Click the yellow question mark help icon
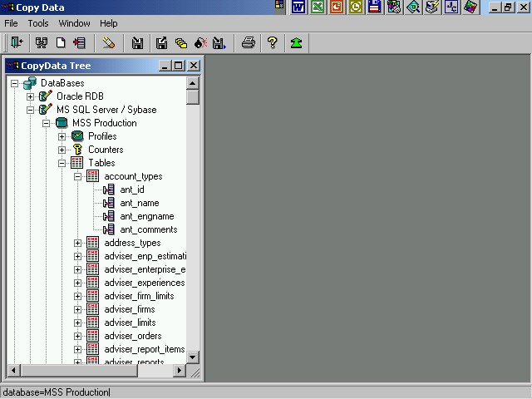This screenshot has width=532, height=399. [272, 43]
